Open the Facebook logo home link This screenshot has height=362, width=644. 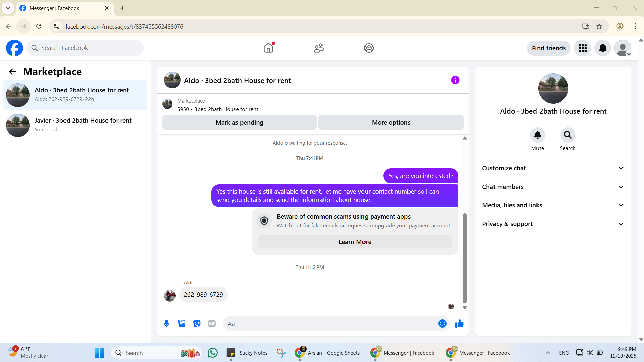14,48
